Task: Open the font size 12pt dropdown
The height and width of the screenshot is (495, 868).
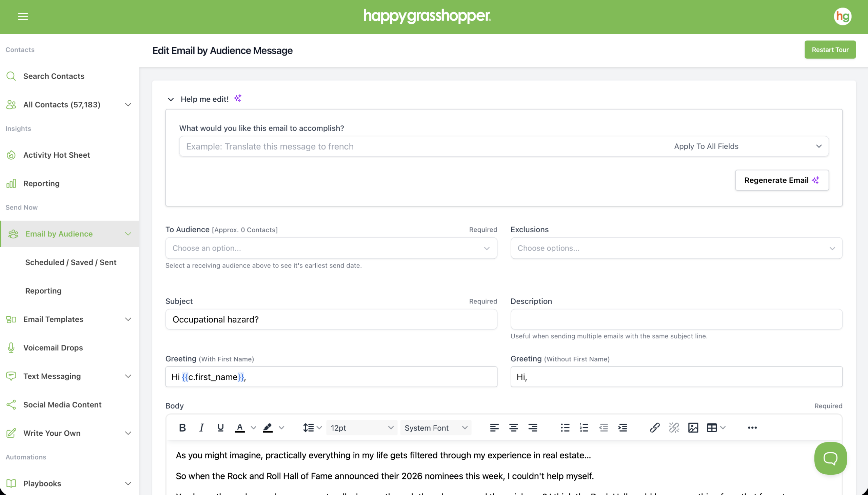Action: (361, 428)
